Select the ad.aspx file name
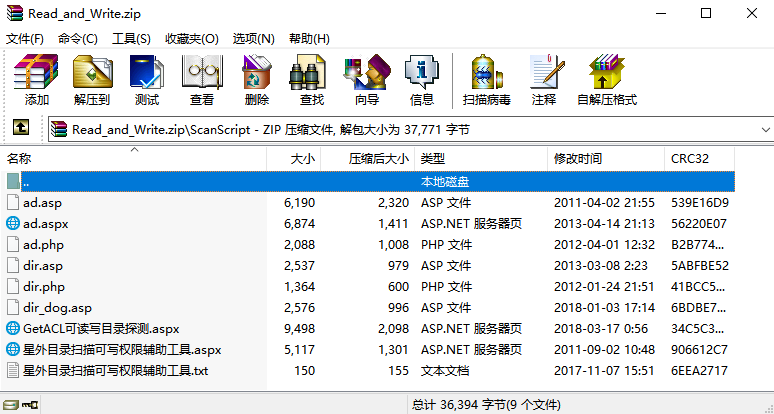Image resolution: width=774 pixels, height=414 pixels. pos(45,224)
